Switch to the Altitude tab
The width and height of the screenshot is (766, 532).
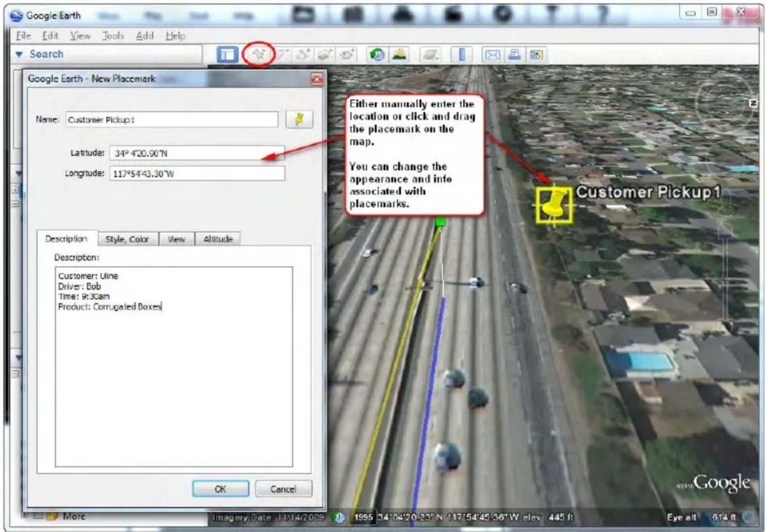218,239
